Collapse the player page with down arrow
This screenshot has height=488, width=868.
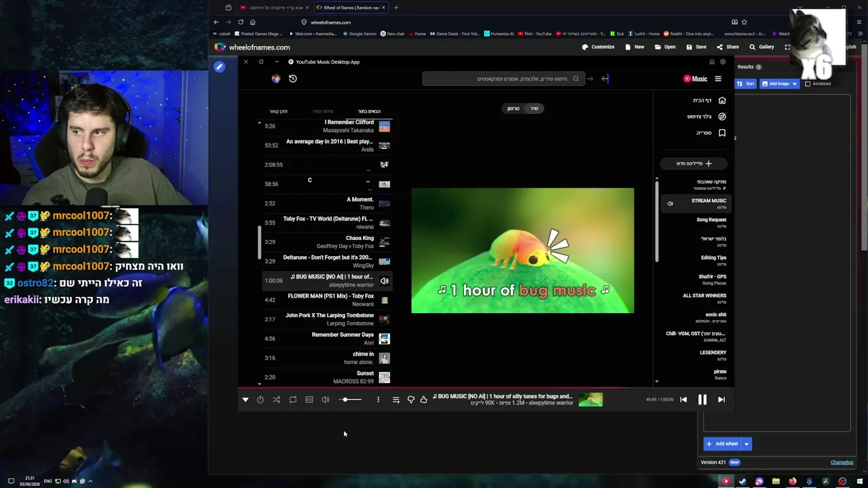pyautogui.click(x=245, y=400)
